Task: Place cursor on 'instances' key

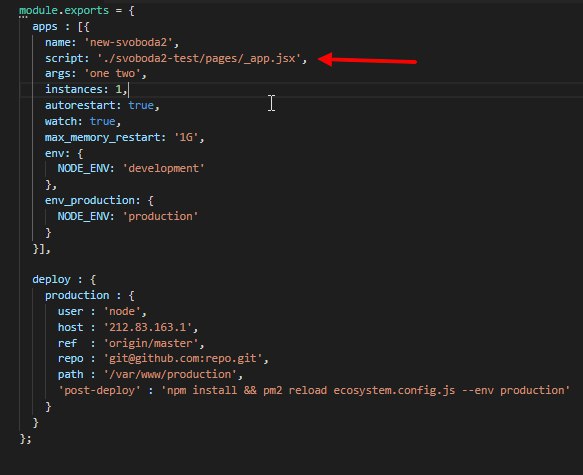Action: pos(74,89)
